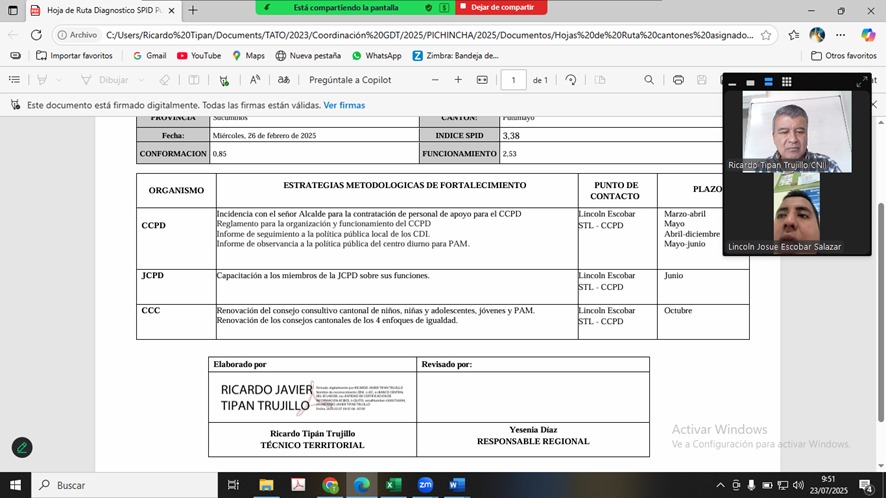Open File Explorer from the taskbar

click(266, 485)
